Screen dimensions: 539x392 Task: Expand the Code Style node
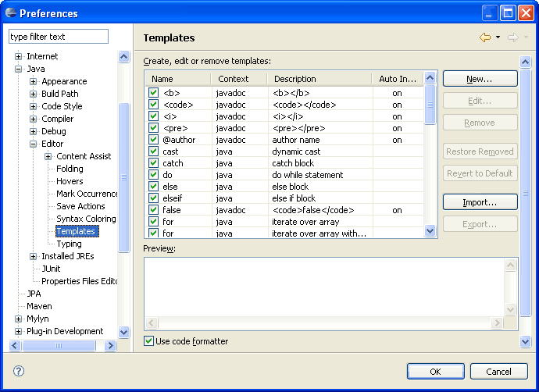point(33,106)
